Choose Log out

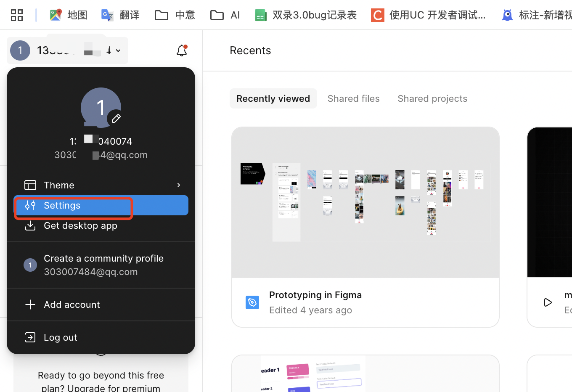101,337
